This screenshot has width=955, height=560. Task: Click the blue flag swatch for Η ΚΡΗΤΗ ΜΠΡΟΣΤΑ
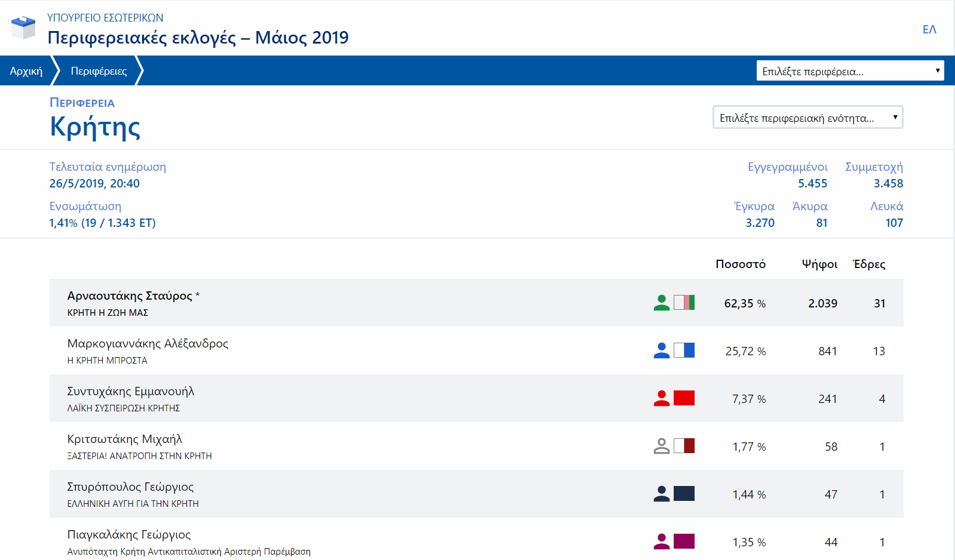tap(684, 350)
